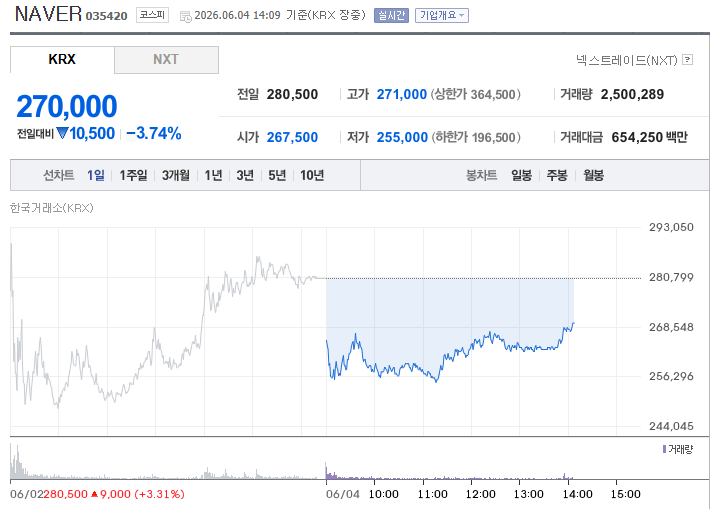This screenshot has width=710, height=509.
Task: Click the latest point of the blue price line
Action: coord(574,323)
